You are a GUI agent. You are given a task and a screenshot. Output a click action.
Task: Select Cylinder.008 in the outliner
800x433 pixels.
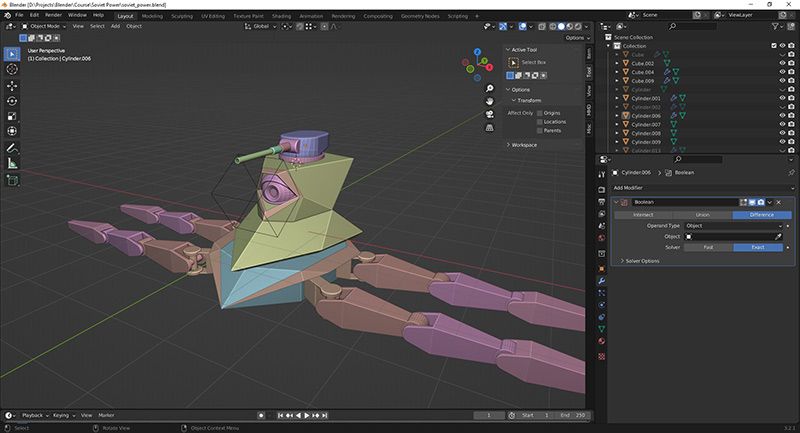coord(646,132)
